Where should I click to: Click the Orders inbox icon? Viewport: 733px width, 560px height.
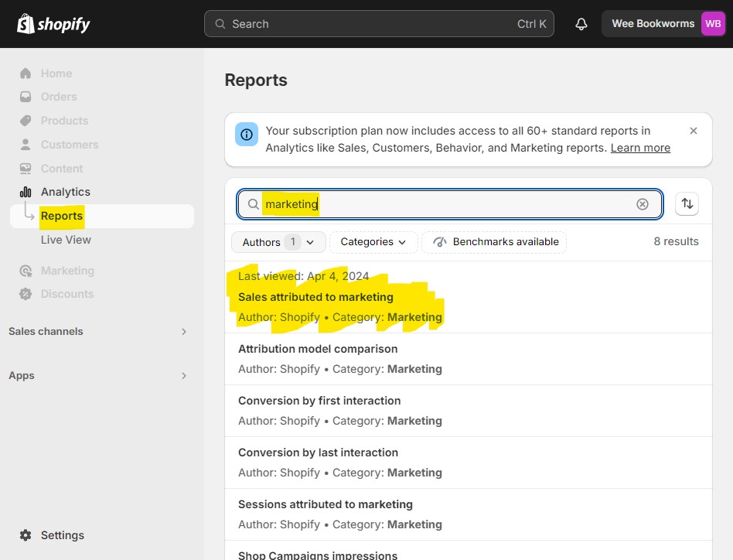pyautogui.click(x=26, y=97)
